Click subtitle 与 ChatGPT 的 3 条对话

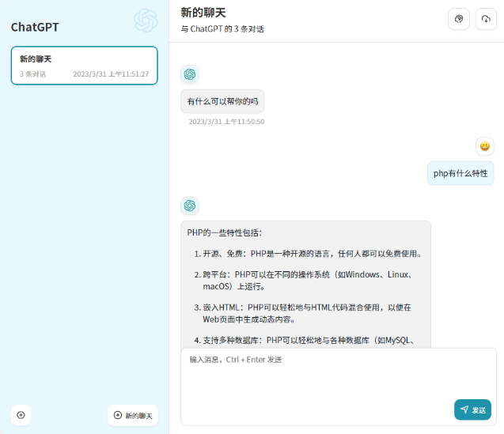[x=222, y=29]
